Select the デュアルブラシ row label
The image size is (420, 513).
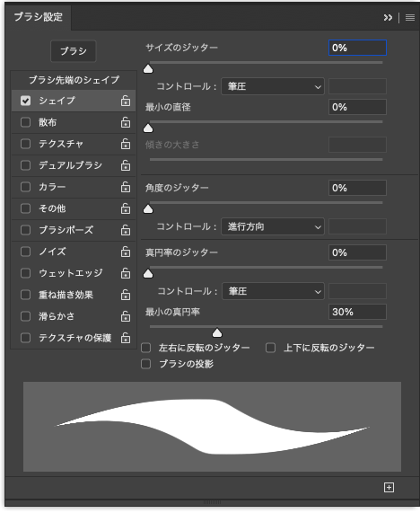tap(70, 165)
